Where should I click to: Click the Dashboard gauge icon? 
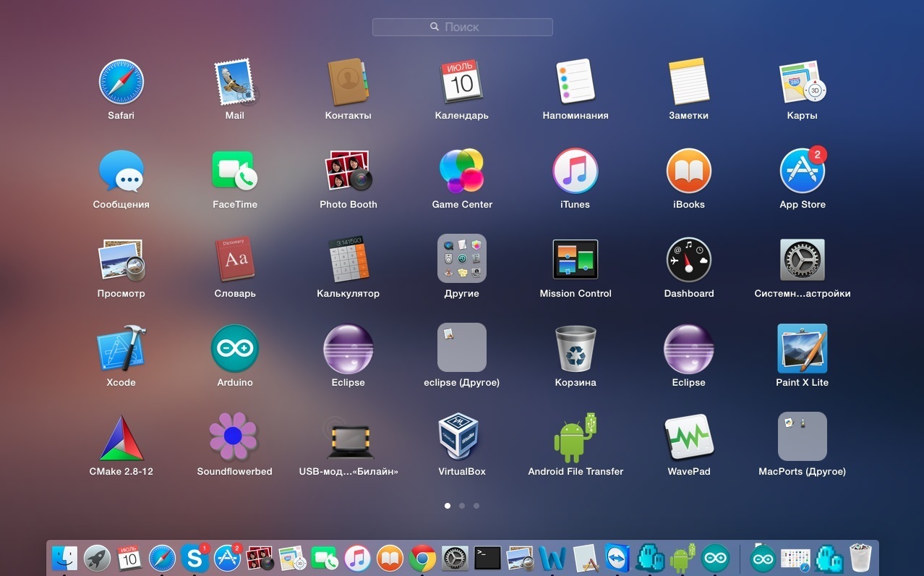point(688,260)
